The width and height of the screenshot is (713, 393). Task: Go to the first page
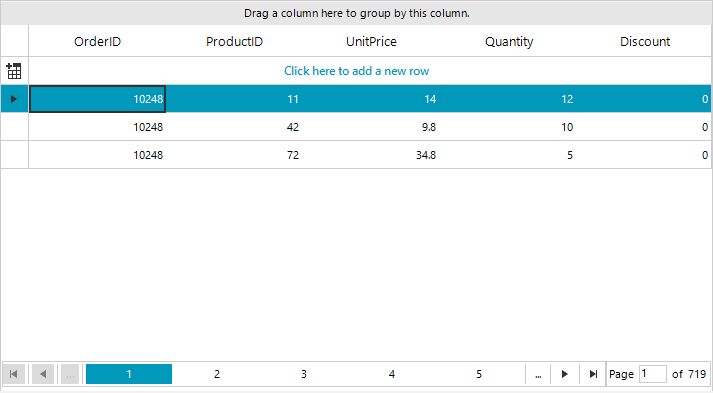(14, 374)
